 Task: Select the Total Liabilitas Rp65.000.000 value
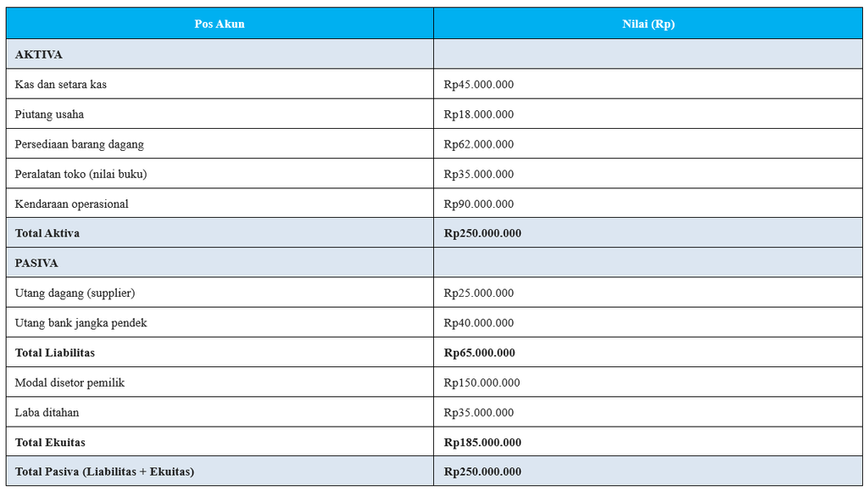[x=480, y=353]
